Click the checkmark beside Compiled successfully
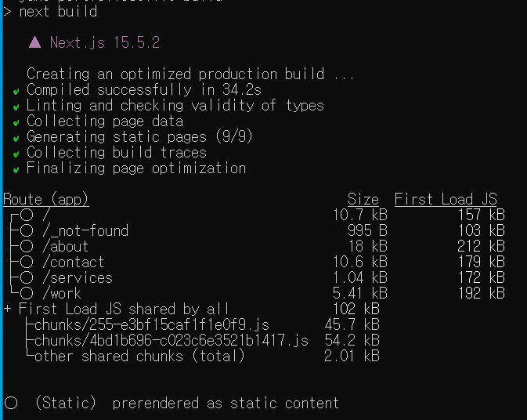 (x=16, y=92)
